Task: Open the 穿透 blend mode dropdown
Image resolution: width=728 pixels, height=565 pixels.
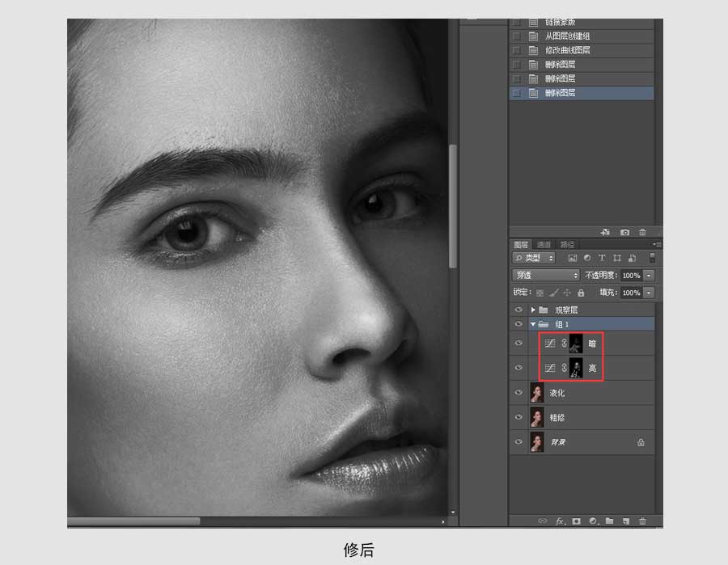Action: pos(546,276)
